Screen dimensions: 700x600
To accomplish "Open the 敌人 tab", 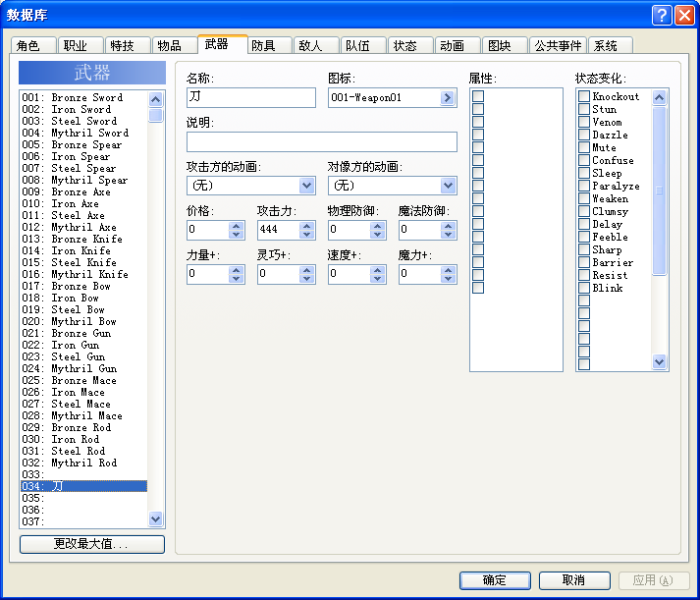I will [x=316, y=45].
